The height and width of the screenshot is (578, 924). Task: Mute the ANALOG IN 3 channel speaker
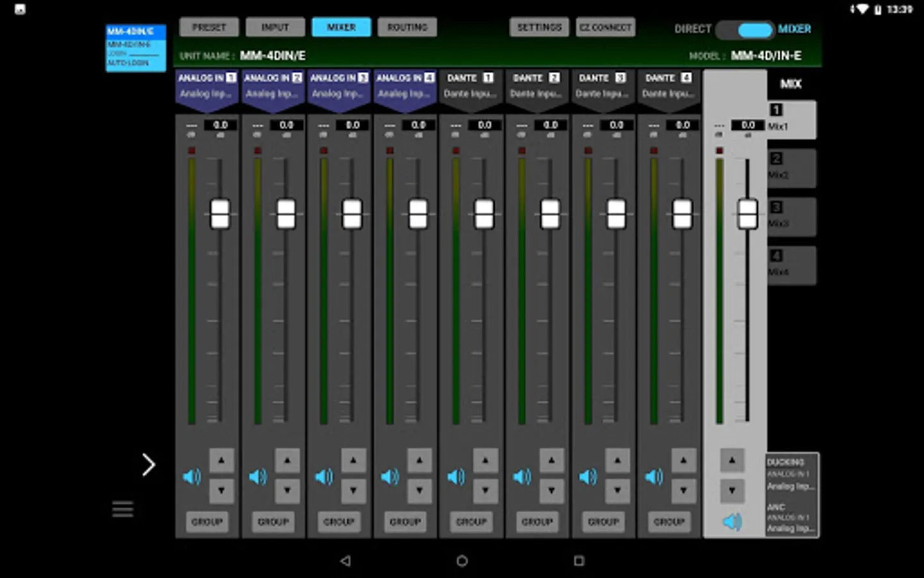[324, 477]
